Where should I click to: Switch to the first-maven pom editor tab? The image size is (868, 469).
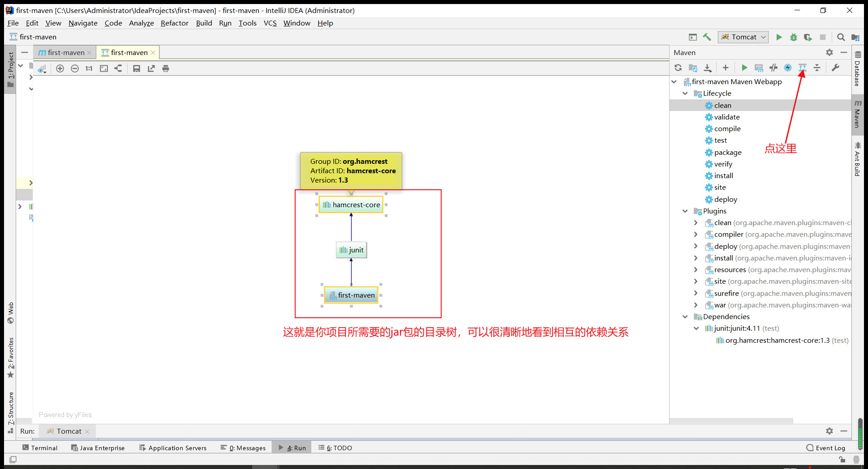[x=65, y=52]
